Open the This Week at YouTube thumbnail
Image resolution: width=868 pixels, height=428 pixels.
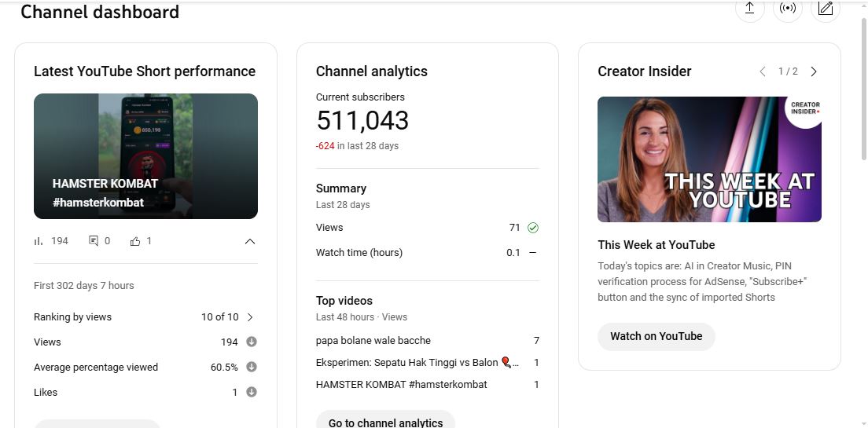[x=709, y=159]
